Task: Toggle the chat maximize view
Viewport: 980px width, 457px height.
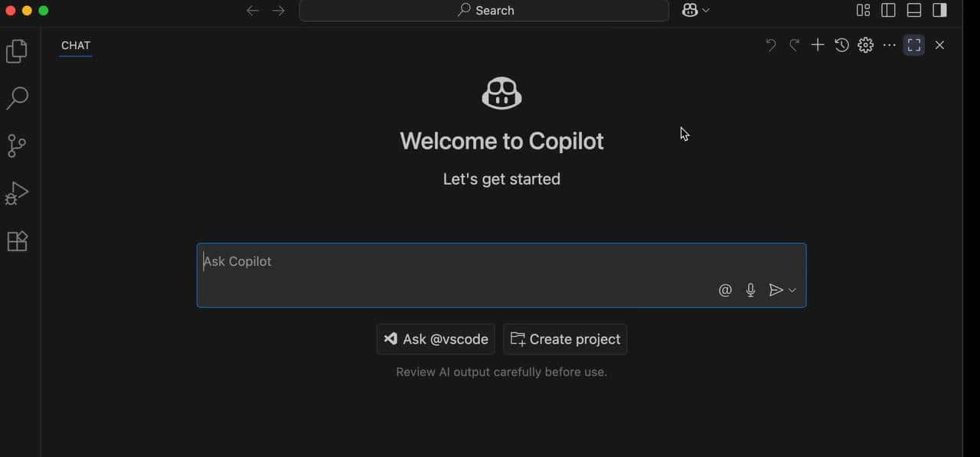Action: point(913,44)
